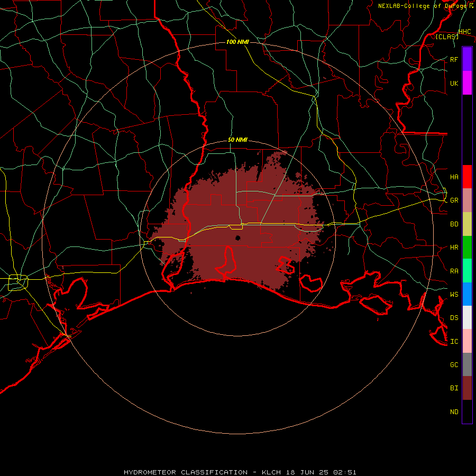Image resolution: width=476 pixels, height=476 pixels.
Task: Click the "DS" legend label
Action: (x=454, y=318)
